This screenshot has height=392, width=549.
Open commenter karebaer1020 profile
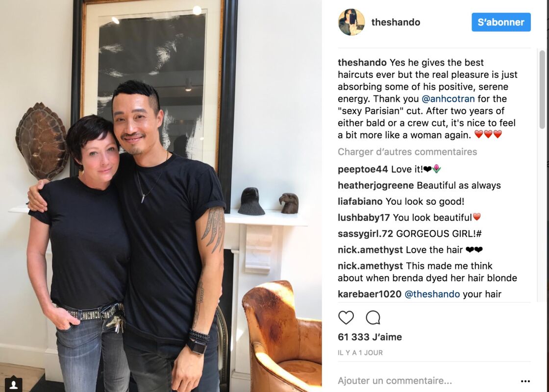(370, 294)
